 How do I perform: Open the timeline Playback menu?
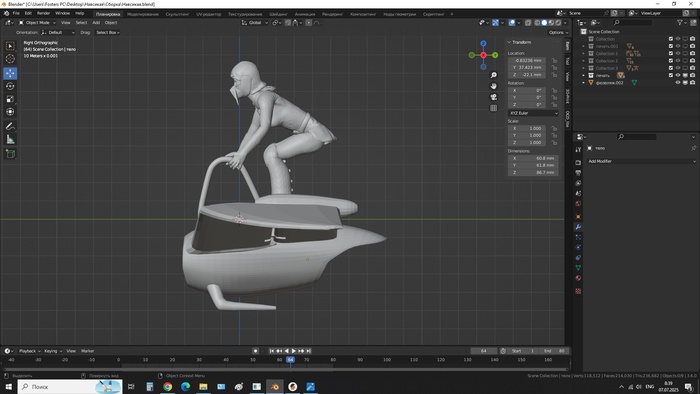pos(29,351)
